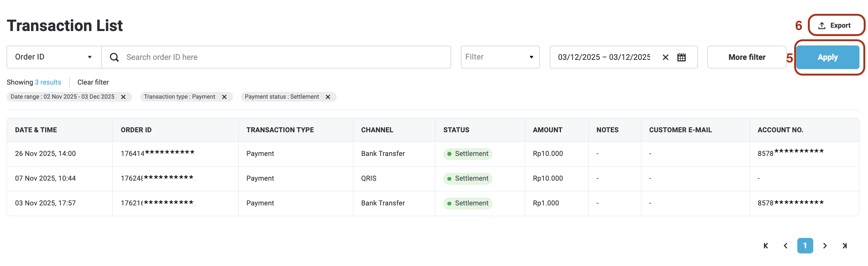This screenshot has width=868, height=266.
Task: Go to the first page arrow
Action: [766, 246]
